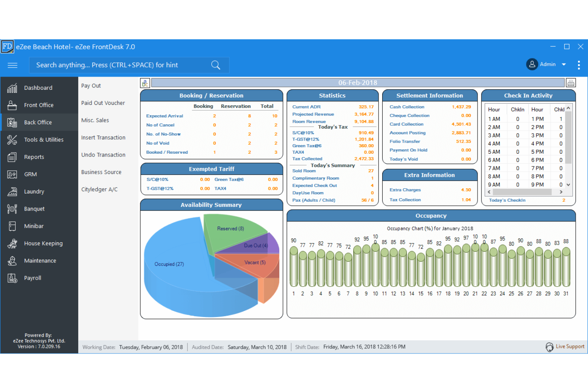
Task: Click the Laundry icon in sidebar
Action: click(12, 191)
